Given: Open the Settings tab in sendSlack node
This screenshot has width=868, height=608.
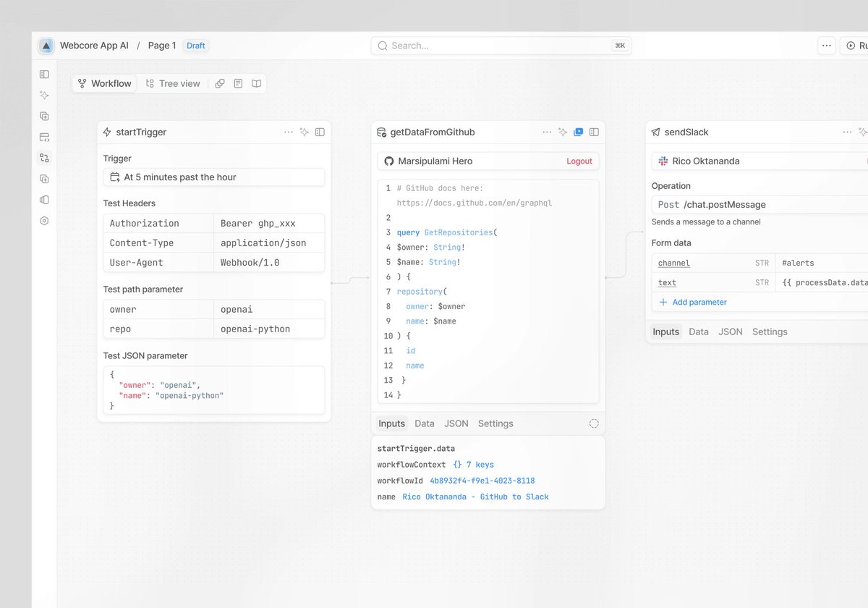Looking at the screenshot, I should pyautogui.click(x=770, y=332).
